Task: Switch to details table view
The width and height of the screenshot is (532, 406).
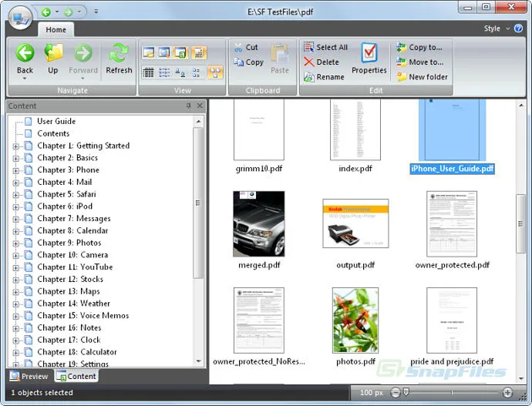Action: tap(149, 72)
